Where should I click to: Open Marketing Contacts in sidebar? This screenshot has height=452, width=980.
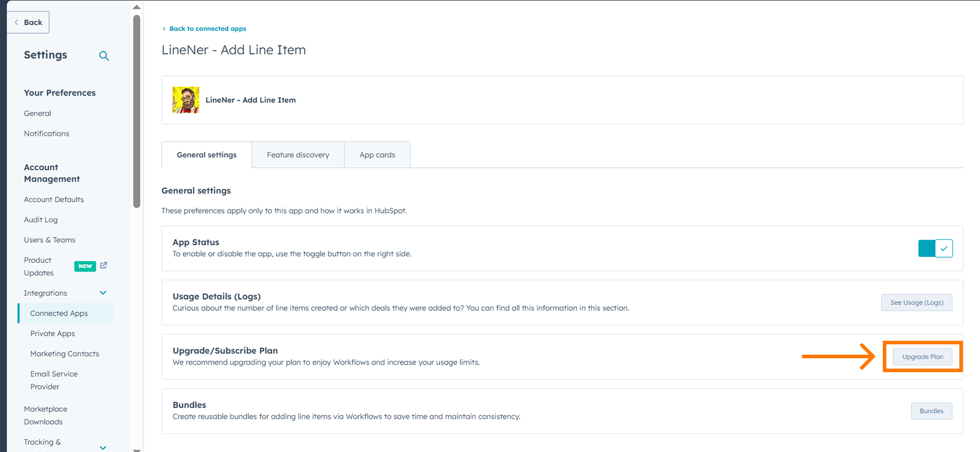[65, 353]
